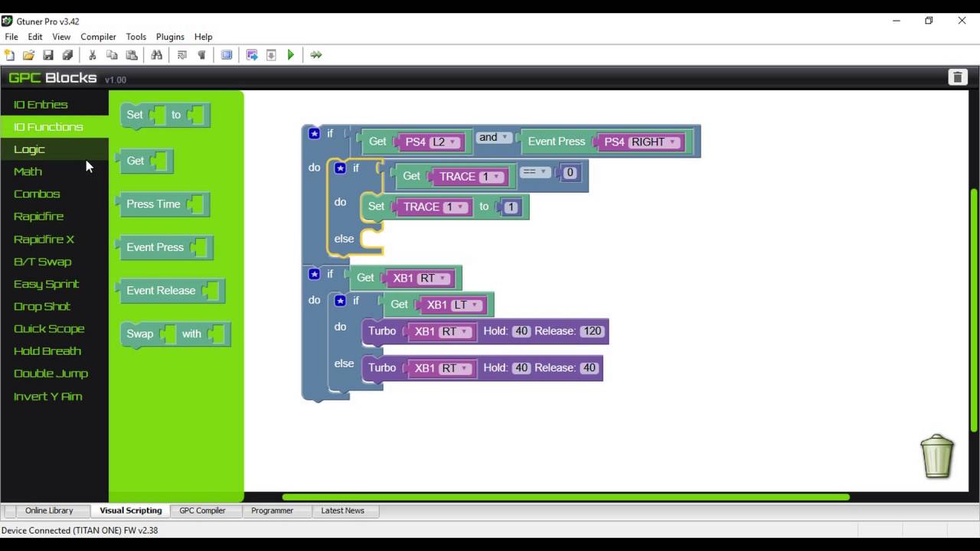Viewport: 980px width, 551px height.
Task: Open XB1 RT dropdown in second Turbo block
Action: coord(457,368)
